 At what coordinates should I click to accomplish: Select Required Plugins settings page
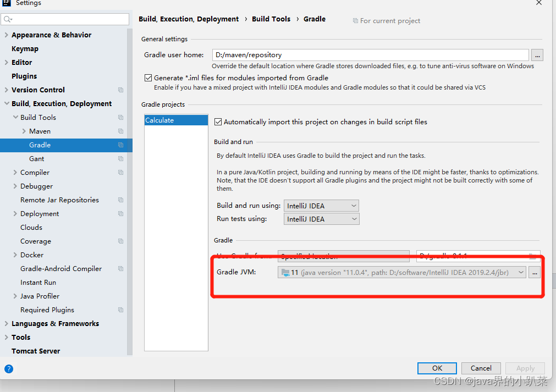point(47,310)
